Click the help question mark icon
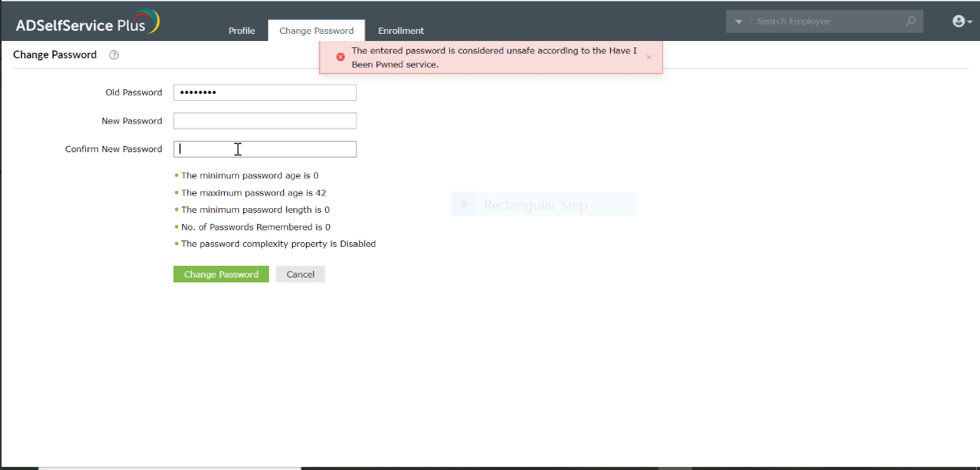 click(114, 54)
